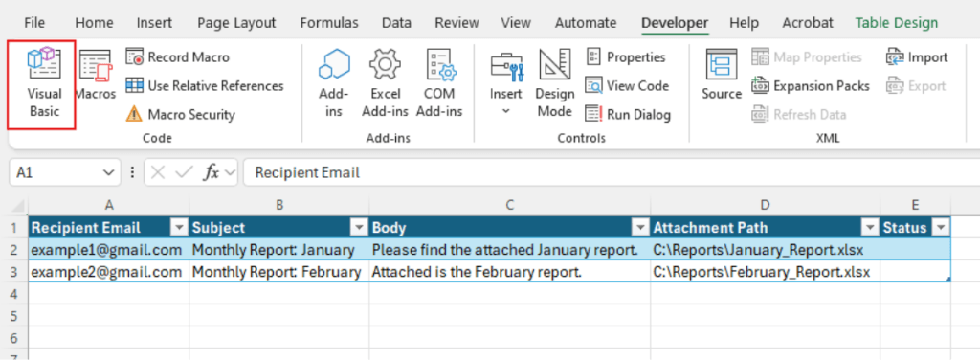This screenshot has width=980, height=360.
Task: Open the XML Source pane
Action: (x=722, y=75)
